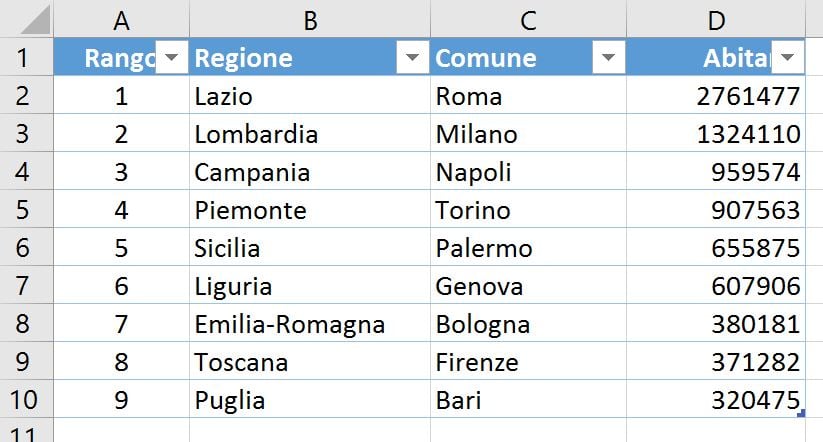Select column C header
The image size is (823, 442).
(x=528, y=19)
